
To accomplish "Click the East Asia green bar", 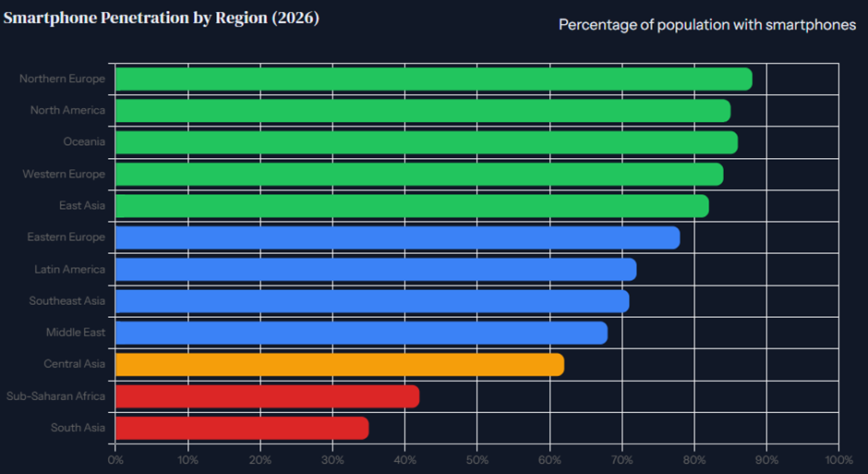I will pos(412,206).
